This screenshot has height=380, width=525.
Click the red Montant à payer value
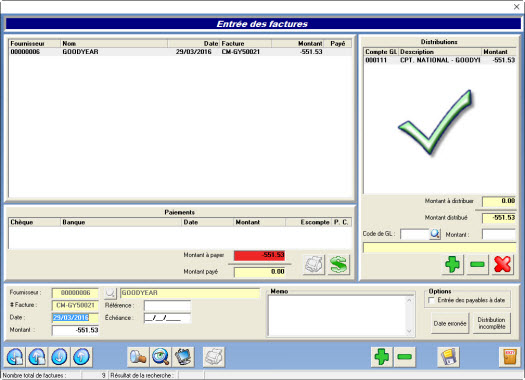259,255
